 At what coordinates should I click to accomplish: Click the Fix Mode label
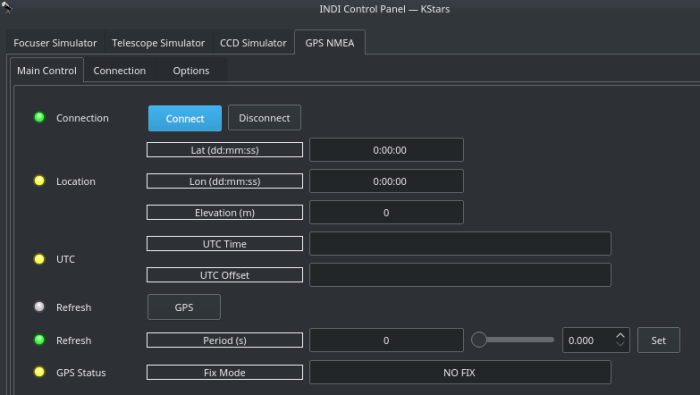point(225,372)
